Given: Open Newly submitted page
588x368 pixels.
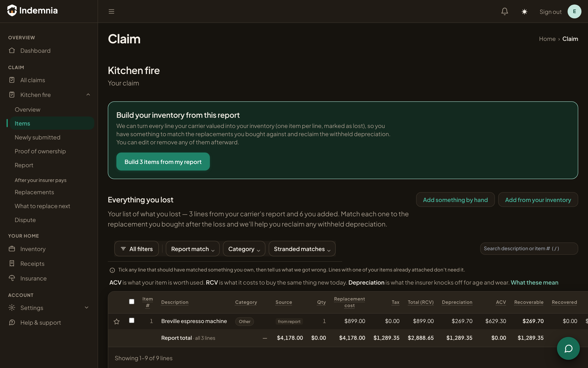Looking at the screenshot, I should (37, 137).
